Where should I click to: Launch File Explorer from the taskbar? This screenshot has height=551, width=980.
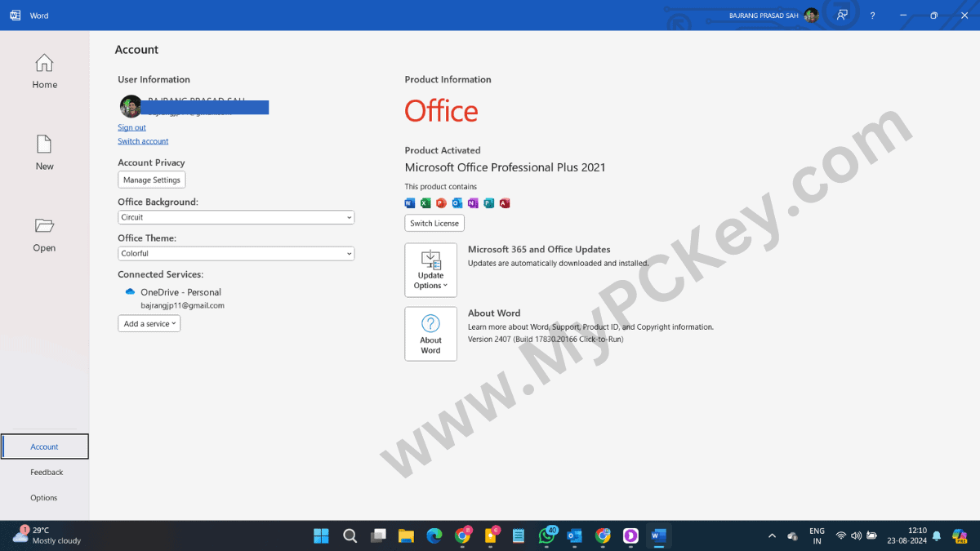click(406, 535)
